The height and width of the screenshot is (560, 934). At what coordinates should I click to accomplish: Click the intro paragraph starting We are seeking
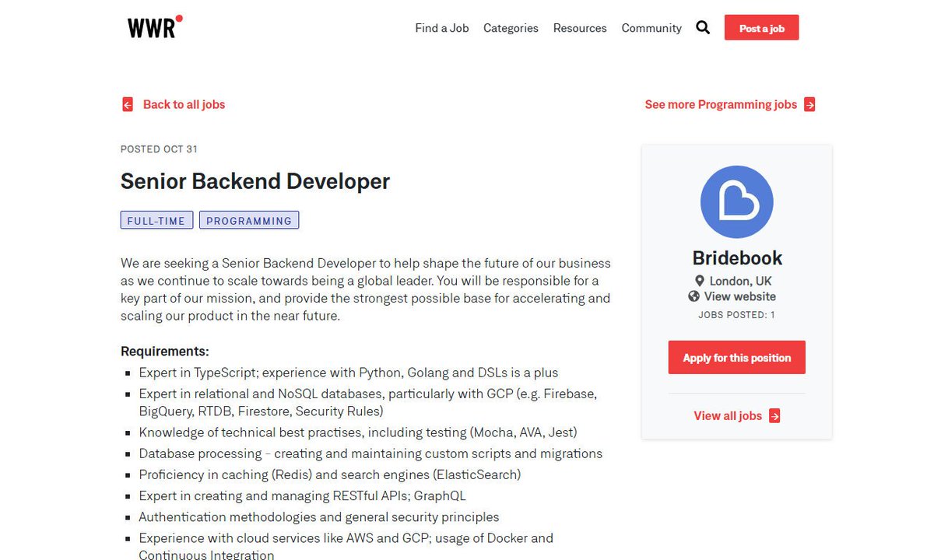click(366, 289)
